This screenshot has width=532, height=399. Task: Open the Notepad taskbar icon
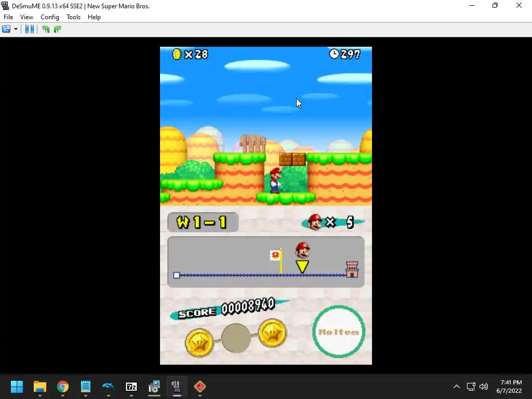[x=86, y=387]
